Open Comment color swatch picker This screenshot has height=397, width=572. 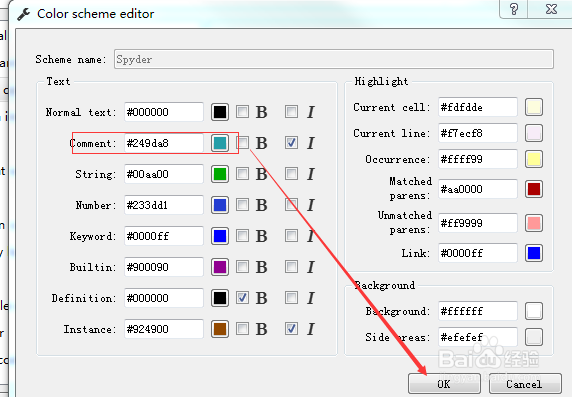(x=220, y=143)
